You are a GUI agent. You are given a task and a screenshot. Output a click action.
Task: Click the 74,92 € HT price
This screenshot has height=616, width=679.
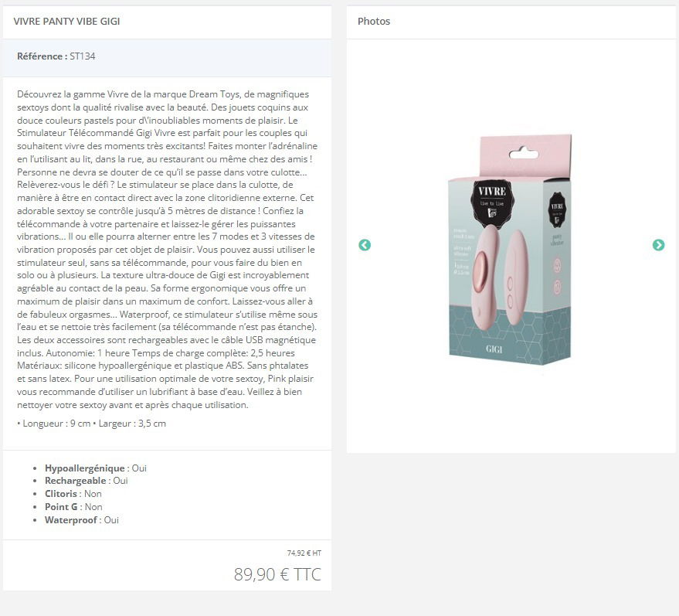click(304, 553)
